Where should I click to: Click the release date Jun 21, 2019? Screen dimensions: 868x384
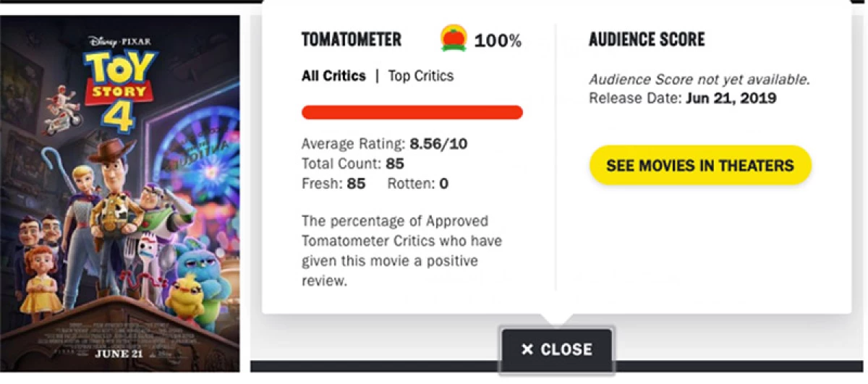(729, 98)
